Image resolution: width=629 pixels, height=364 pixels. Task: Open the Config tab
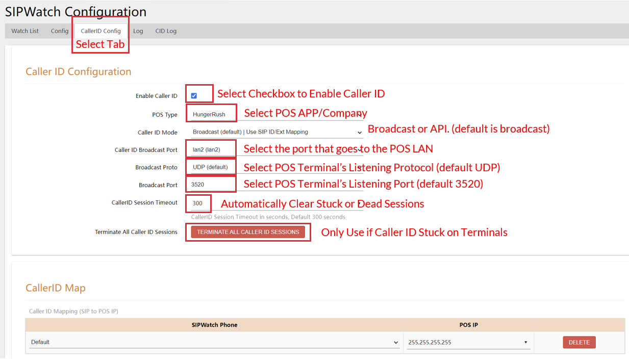point(60,31)
